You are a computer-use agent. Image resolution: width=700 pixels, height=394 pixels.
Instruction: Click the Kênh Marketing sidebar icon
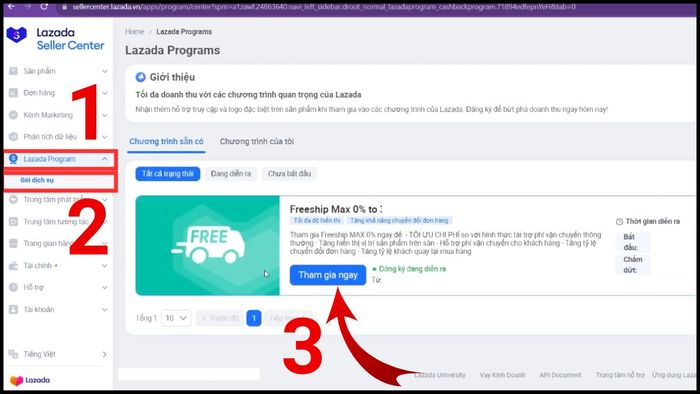(13, 115)
